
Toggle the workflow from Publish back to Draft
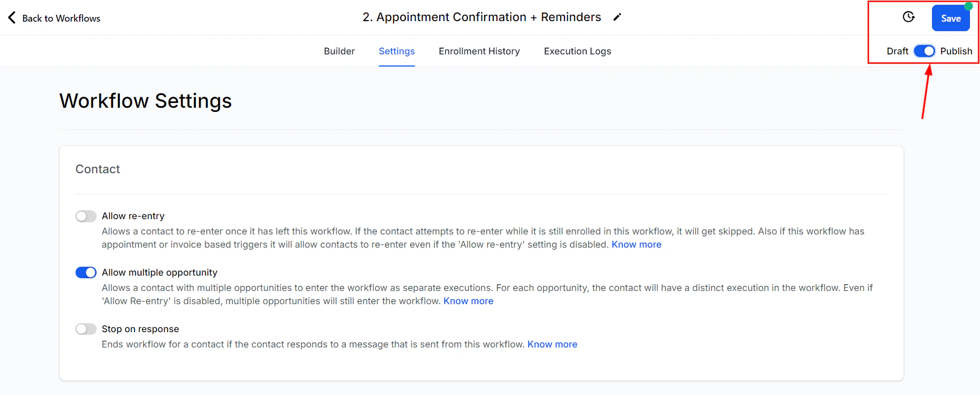point(924,51)
